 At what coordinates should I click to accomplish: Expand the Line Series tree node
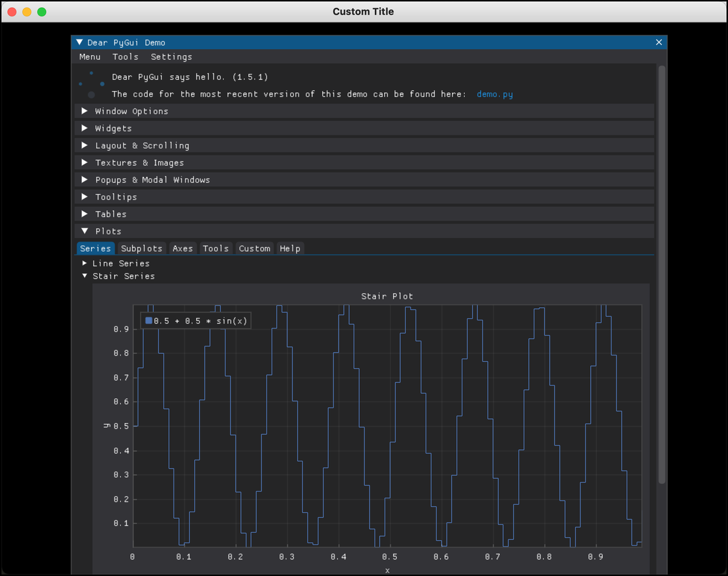[x=121, y=263]
